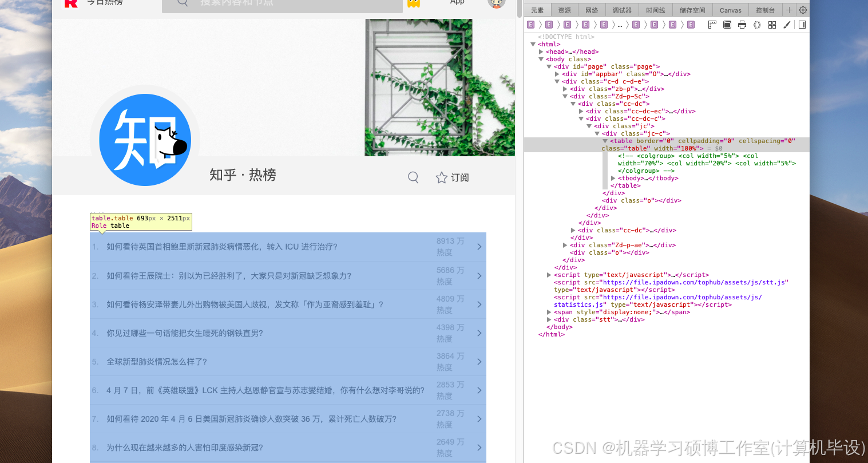Collapse the div id="page" node
This screenshot has width=868, height=463.
(x=549, y=66)
